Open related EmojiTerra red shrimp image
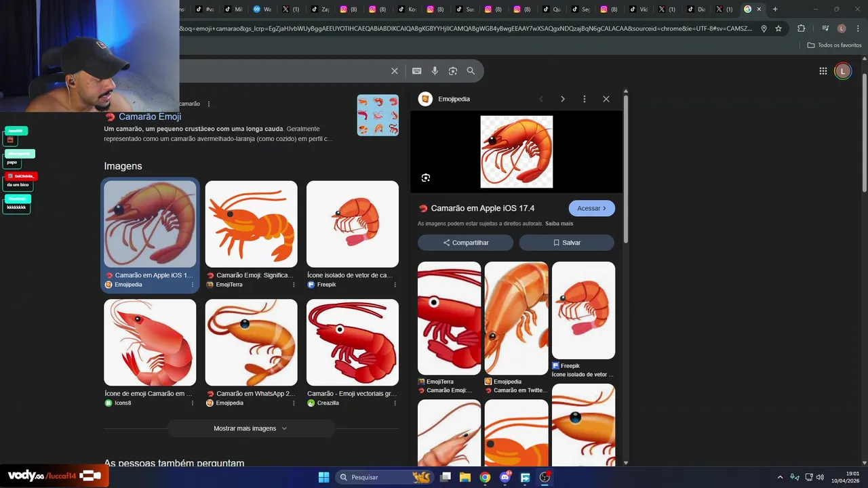The height and width of the screenshot is (488, 868). [x=449, y=319]
